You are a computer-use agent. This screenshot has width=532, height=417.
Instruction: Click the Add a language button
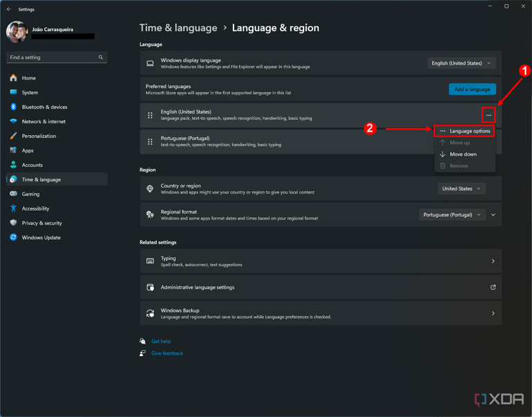pos(472,89)
